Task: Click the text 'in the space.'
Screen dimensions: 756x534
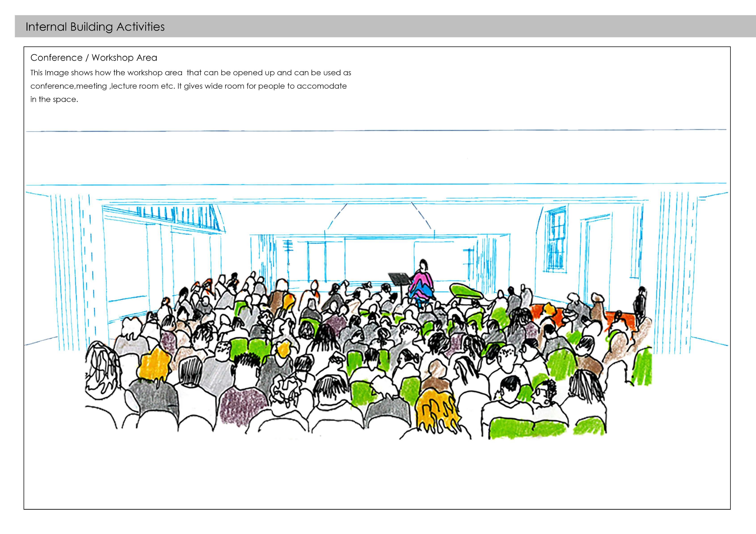Action: [x=54, y=99]
